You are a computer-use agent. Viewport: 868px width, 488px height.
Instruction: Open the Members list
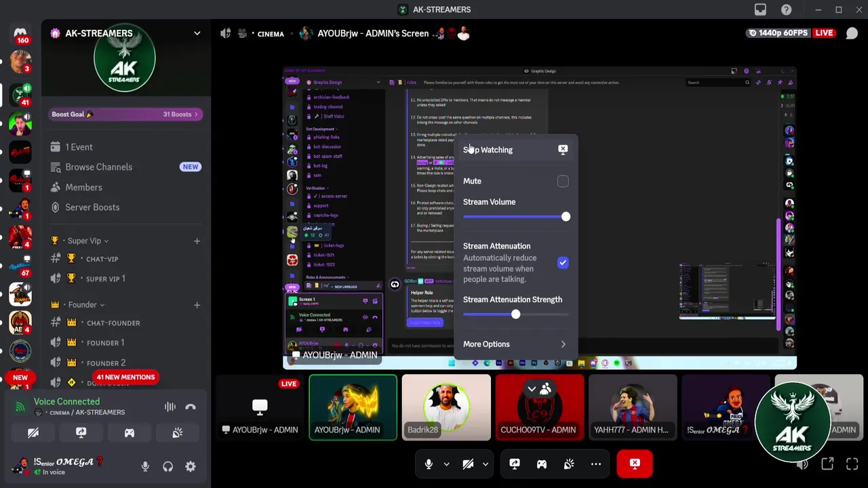click(x=125, y=187)
